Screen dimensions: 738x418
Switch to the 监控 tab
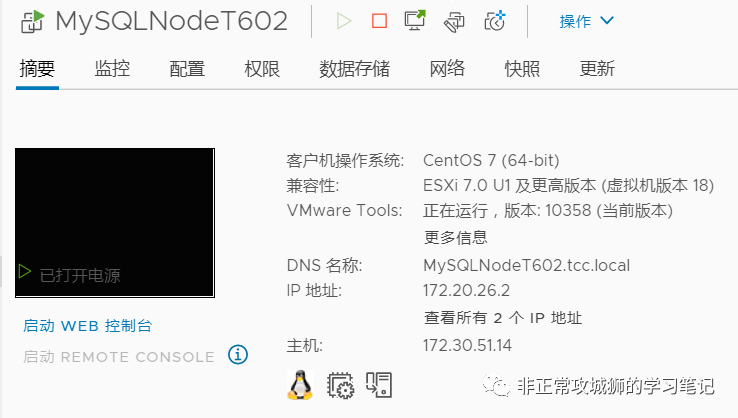click(x=112, y=69)
